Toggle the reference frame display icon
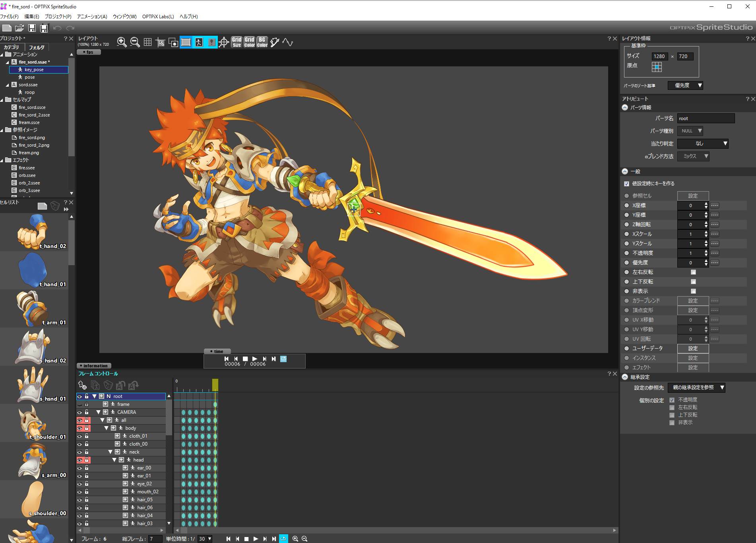The image size is (756, 543). (186, 42)
